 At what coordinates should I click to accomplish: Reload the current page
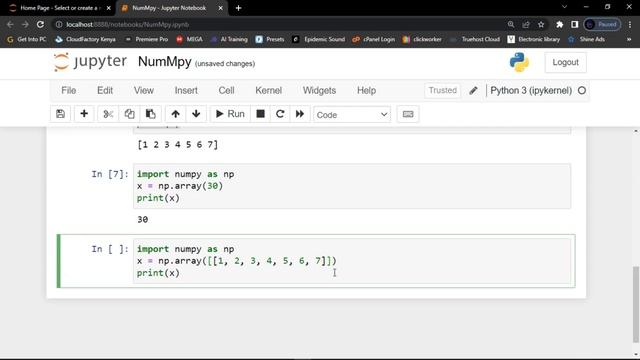tap(40, 24)
